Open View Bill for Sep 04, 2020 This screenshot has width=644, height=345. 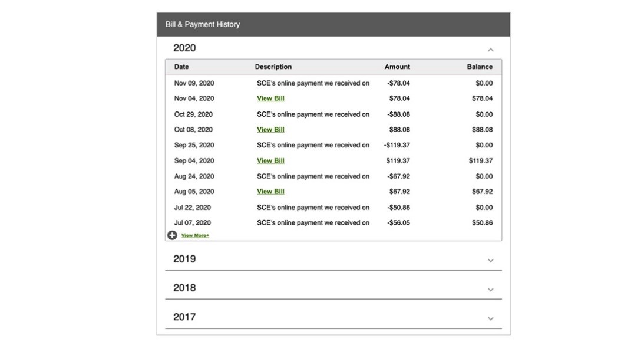270,161
